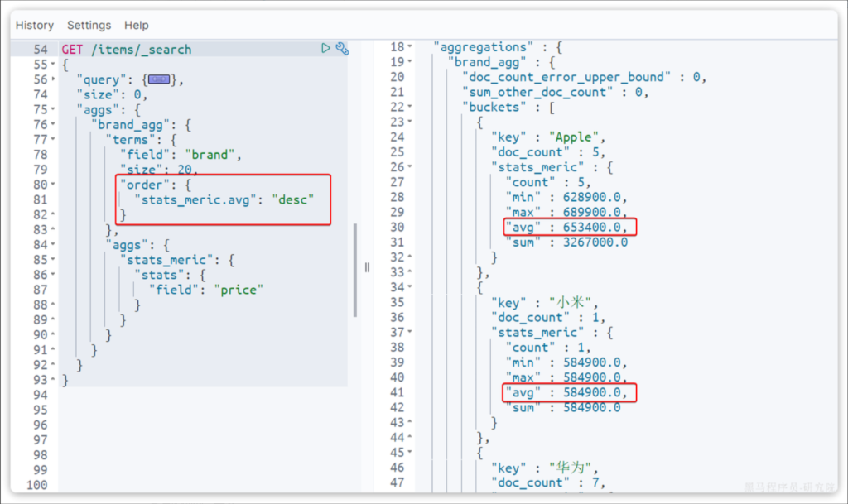Collapse the terms block on line 77
848x504 pixels.
(x=54, y=140)
